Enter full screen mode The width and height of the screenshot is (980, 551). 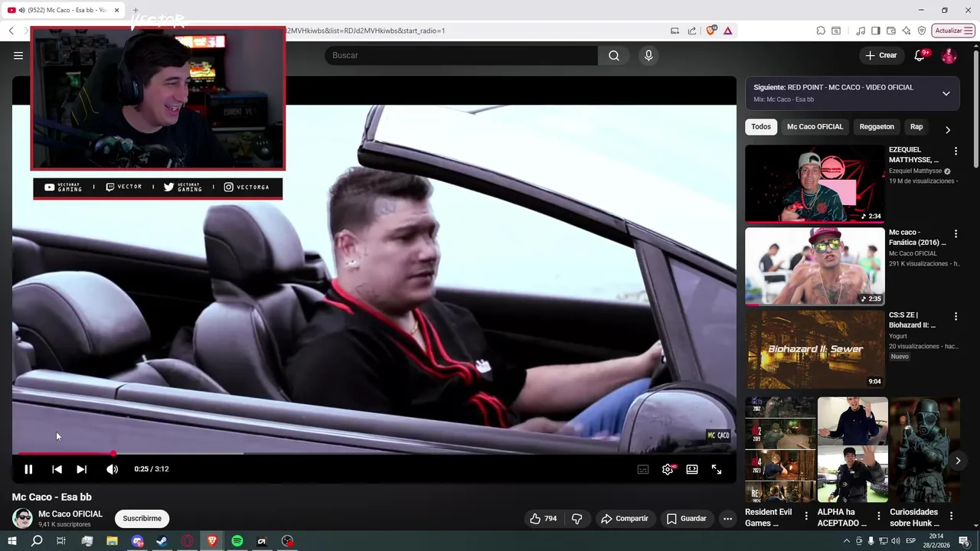click(x=717, y=469)
